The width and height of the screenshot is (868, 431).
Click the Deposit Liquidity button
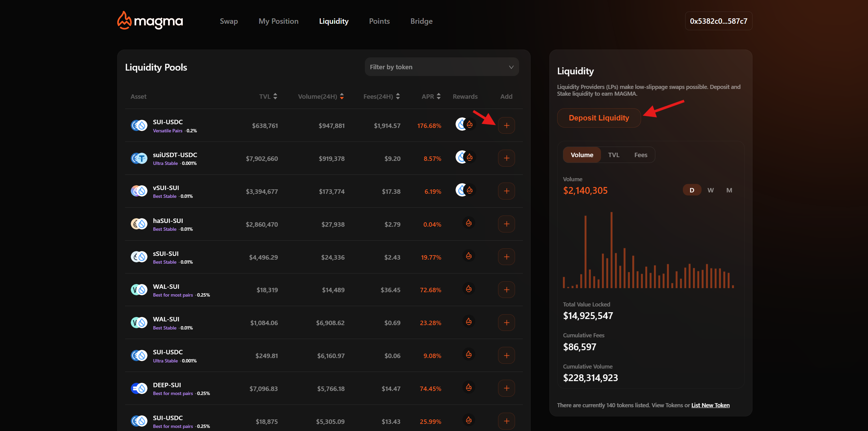click(599, 118)
